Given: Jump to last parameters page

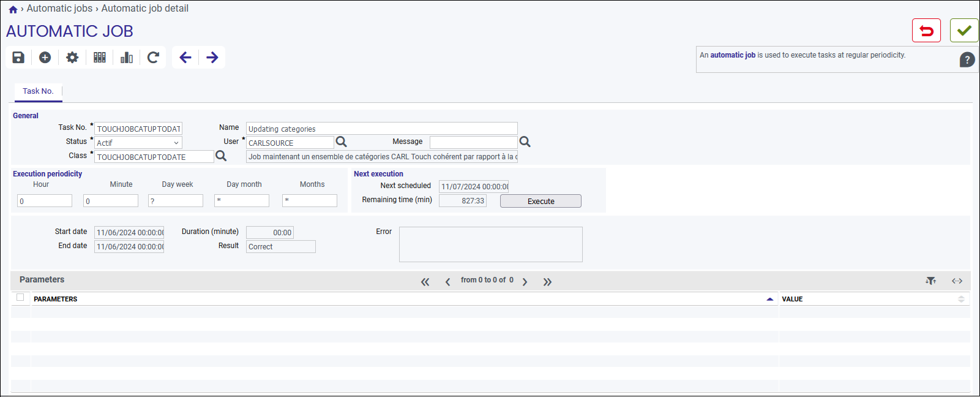Looking at the screenshot, I should pos(547,282).
